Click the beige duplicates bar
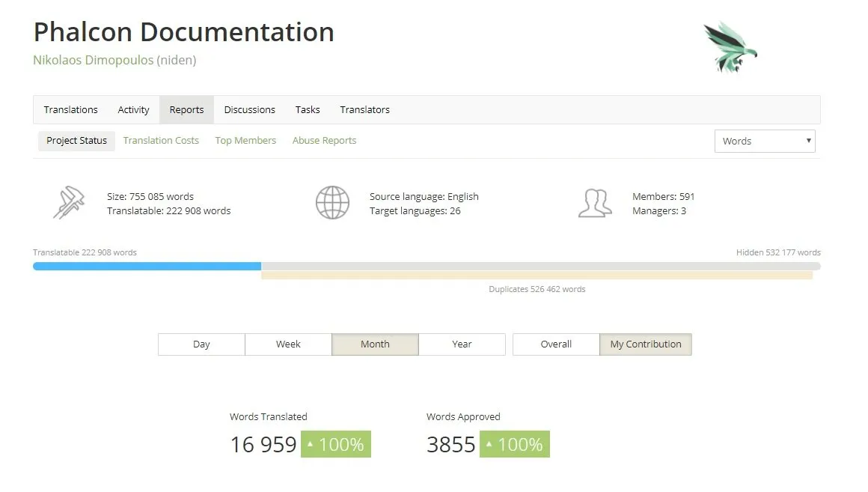Screen dimensions: 868x492 (537, 276)
